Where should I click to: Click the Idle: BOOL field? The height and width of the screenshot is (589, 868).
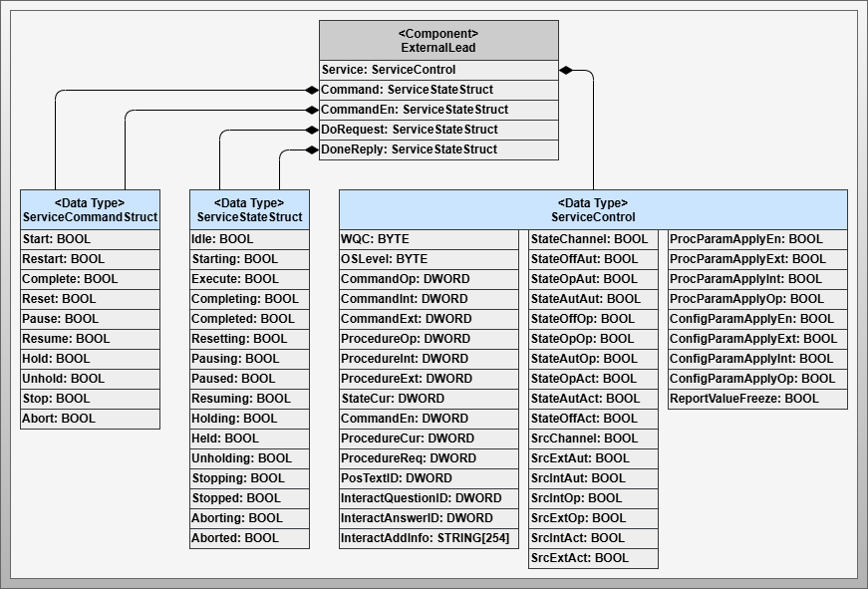tap(249, 239)
